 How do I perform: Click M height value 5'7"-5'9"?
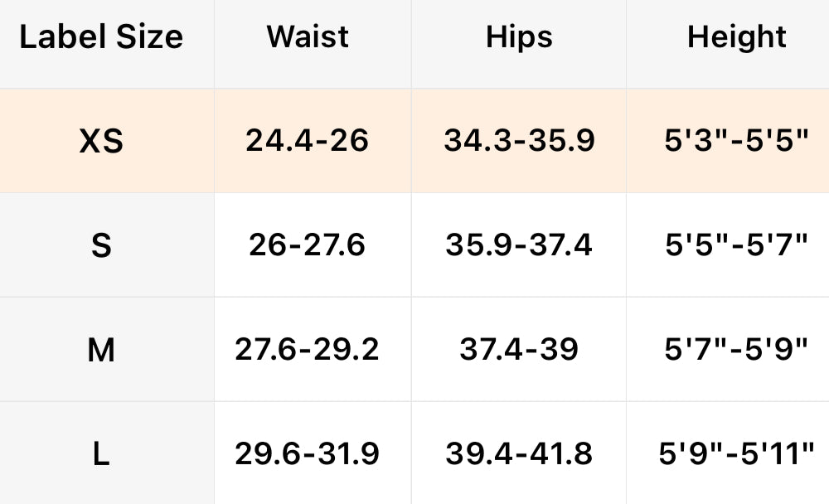pos(736,350)
